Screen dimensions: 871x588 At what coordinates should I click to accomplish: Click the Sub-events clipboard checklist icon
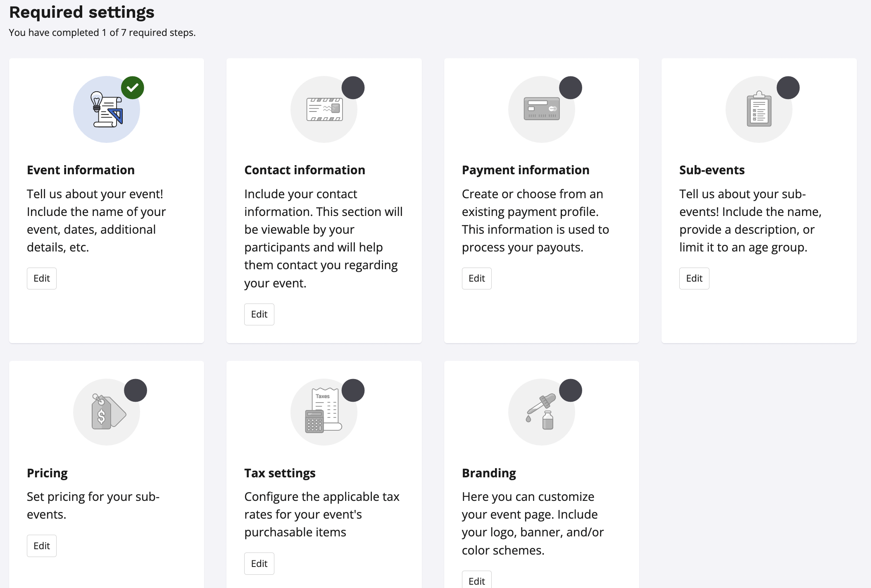(759, 109)
